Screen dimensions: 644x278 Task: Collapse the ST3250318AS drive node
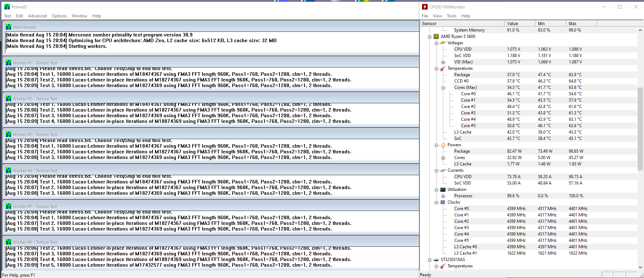point(429,260)
